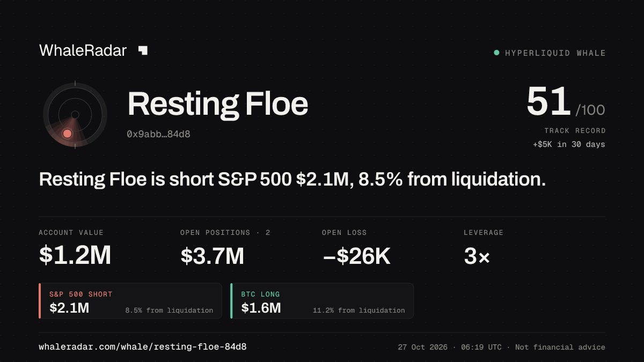Click the 06:19 UTC timestamp
Image resolution: width=644 pixels, height=362 pixels.
481,347
